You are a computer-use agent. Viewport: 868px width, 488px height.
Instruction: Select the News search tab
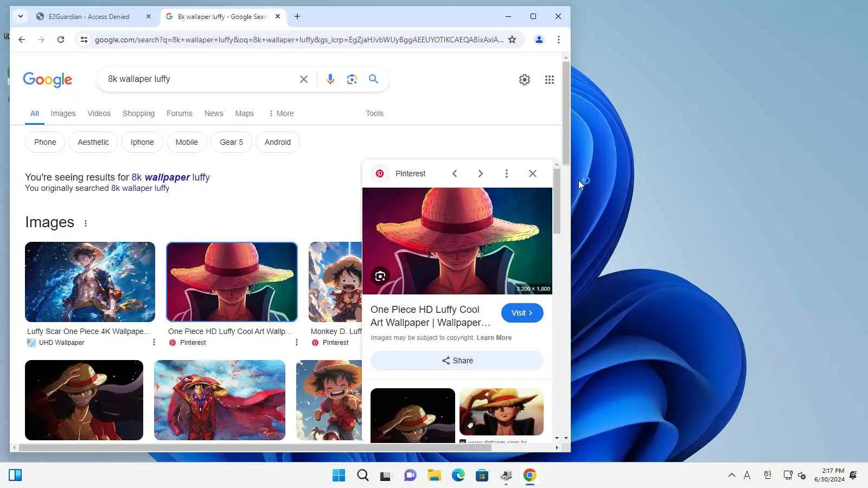(214, 113)
